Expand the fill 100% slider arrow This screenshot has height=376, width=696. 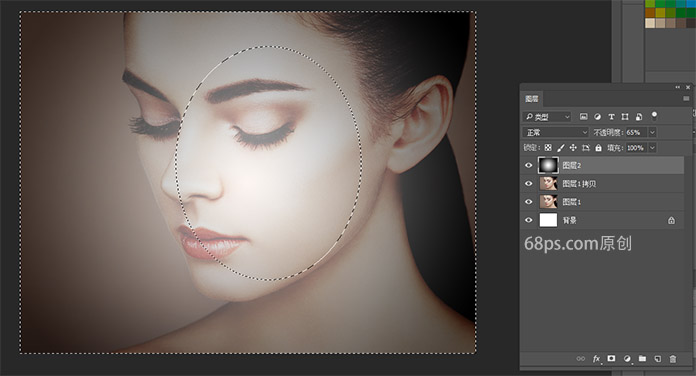tap(652, 148)
